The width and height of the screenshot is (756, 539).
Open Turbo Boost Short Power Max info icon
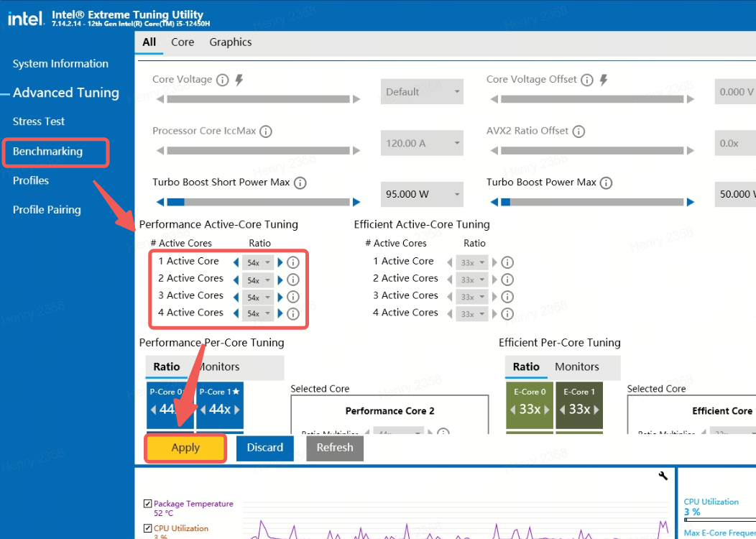point(300,183)
